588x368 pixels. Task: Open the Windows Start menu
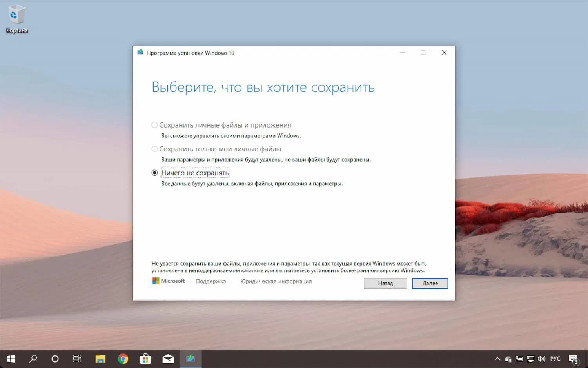pyautogui.click(x=11, y=359)
